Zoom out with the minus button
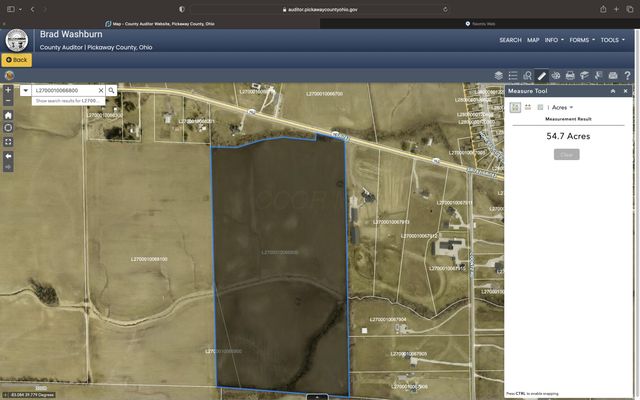The image size is (640, 400). pyautogui.click(x=8, y=100)
